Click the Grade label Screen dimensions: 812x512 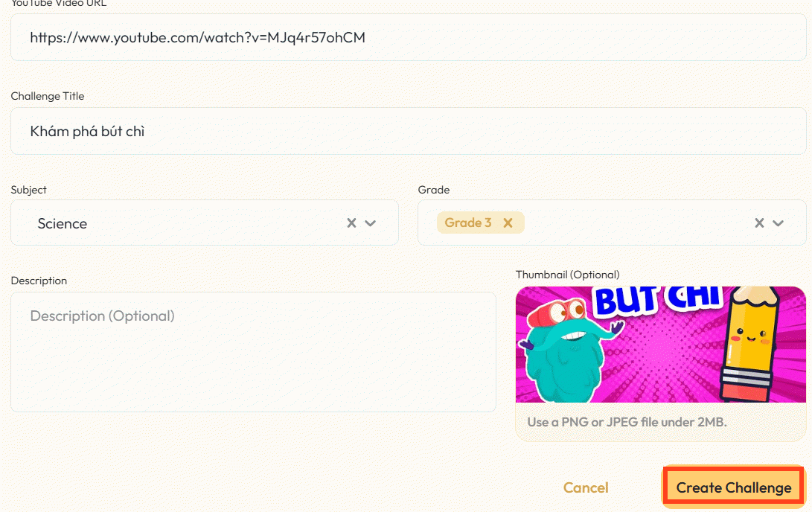434,190
